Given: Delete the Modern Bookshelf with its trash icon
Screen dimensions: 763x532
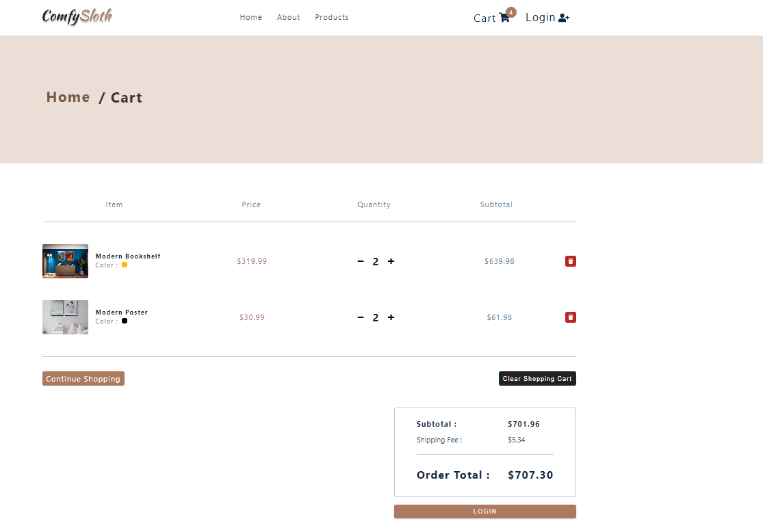Looking at the screenshot, I should pos(570,261).
